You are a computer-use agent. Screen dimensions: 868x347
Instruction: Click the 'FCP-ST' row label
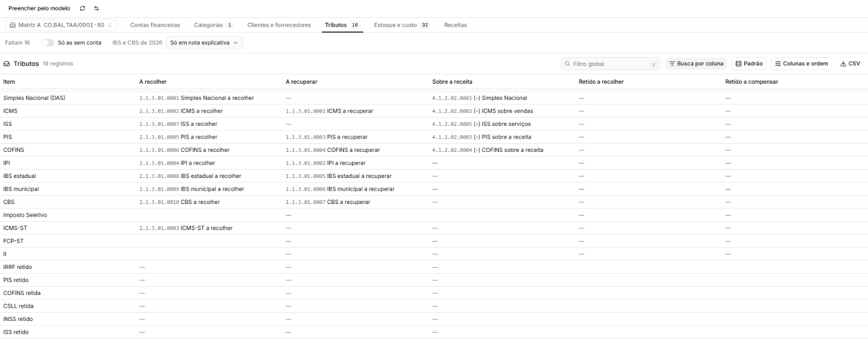(x=13, y=241)
